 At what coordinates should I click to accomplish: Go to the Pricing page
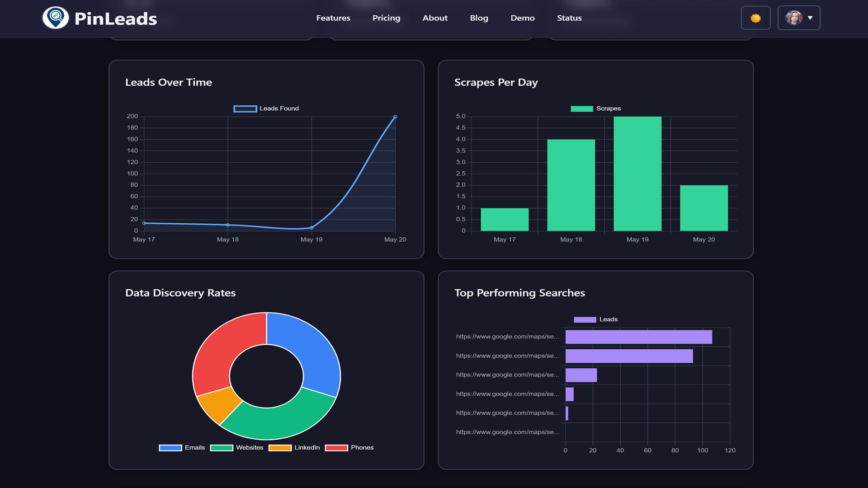click(386, 18)
